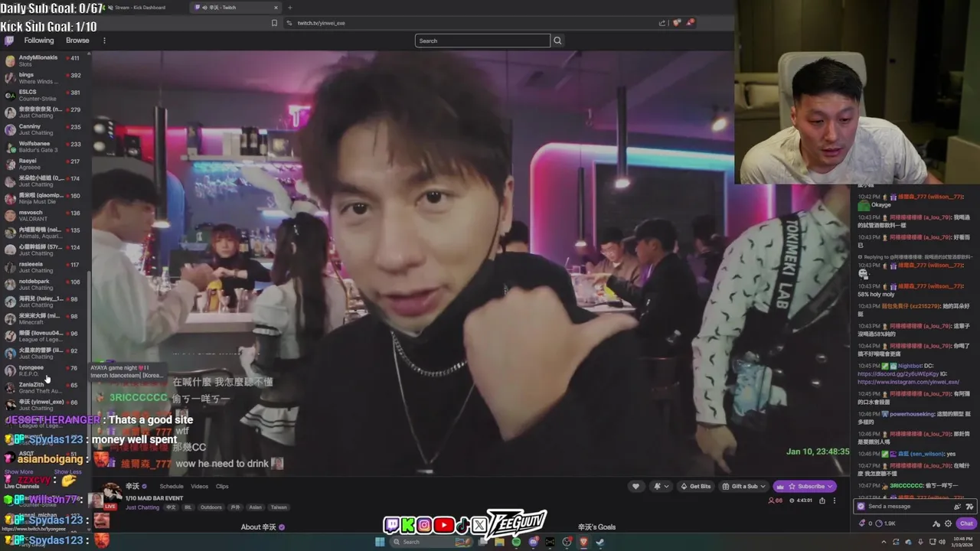Image resolution: width=980 pixels, height=551 pixels.
Task: Open the Windows Start menu
Action: pos(380,542)
